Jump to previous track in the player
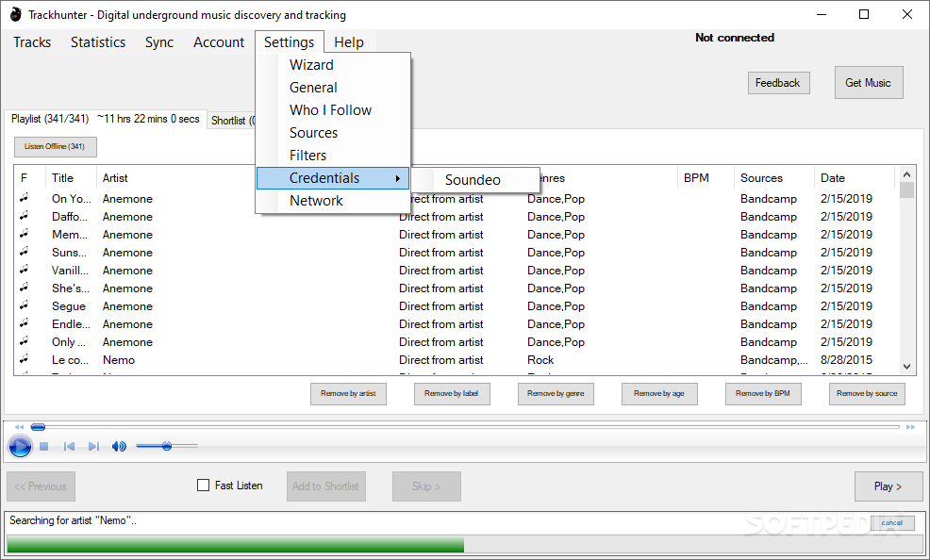Screen dimensions: 930x560 point(69,446)
